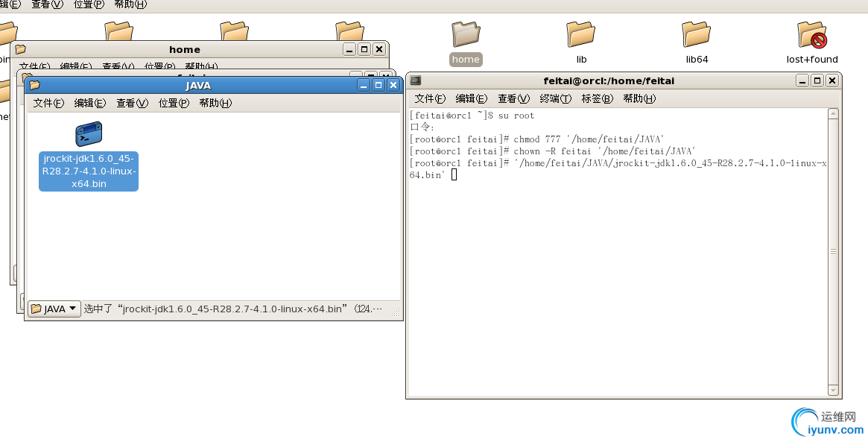Open 终端(T) menu in terminal window
Viewport: 868px width, 442px height.
pyautogui.click(x=555, y=98)
